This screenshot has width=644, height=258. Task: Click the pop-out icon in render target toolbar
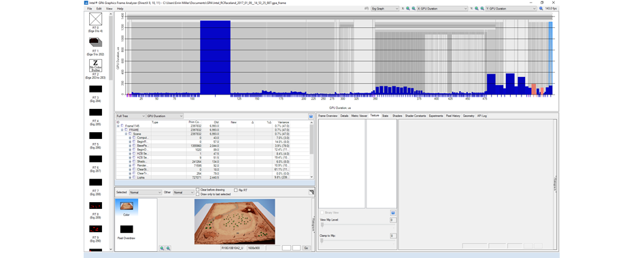[311, 192]
